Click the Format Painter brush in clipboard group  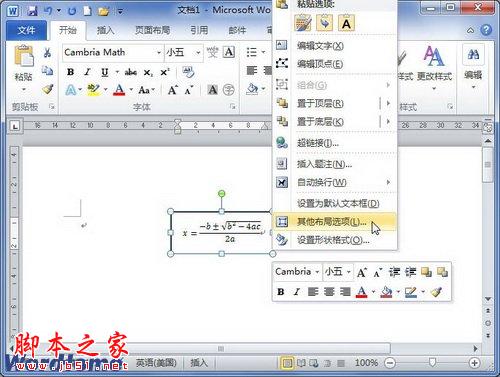click(x=47, y=89)
